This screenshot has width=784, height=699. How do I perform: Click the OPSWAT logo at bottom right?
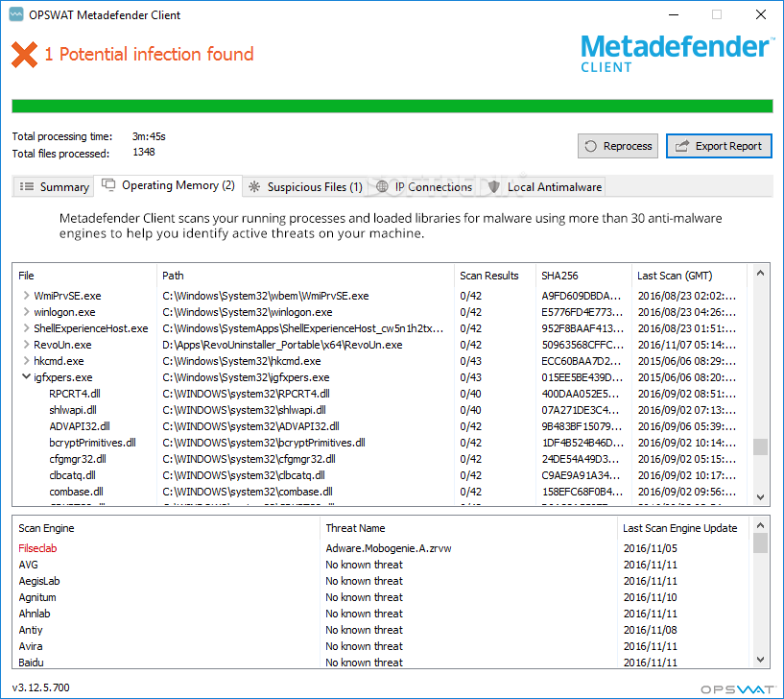click(x=737, y=689)
